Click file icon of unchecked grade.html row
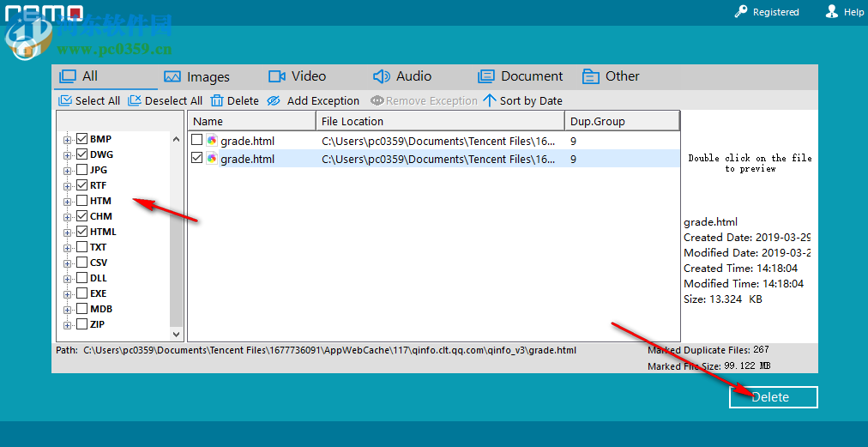The height and width of the screenshot is (447, 868). pos(212,141)
